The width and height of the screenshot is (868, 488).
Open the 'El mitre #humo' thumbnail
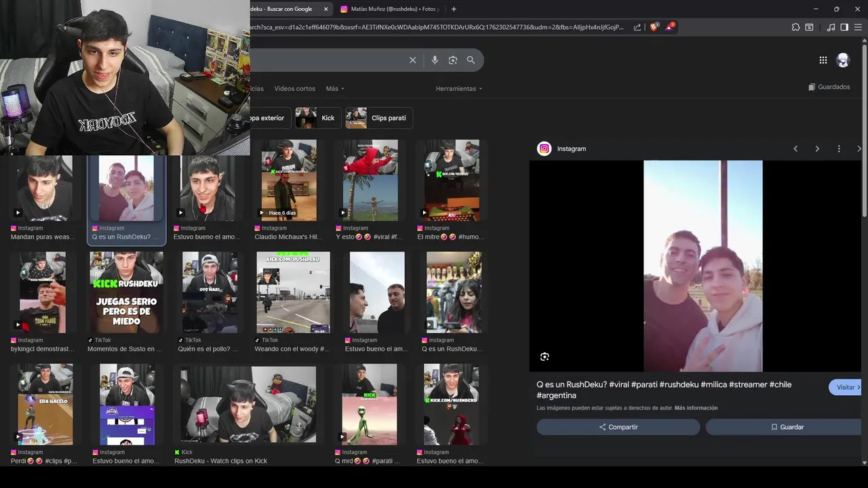point(452,180)
